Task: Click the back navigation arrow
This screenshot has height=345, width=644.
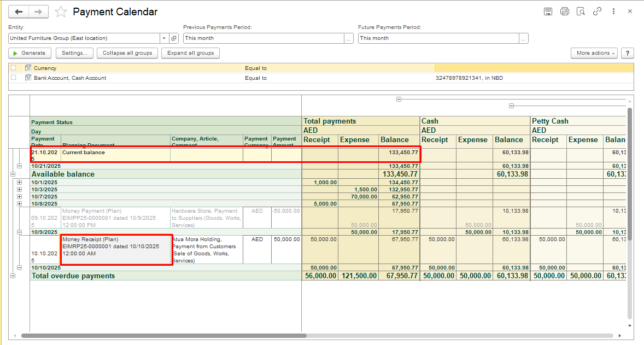Action: 19,11
